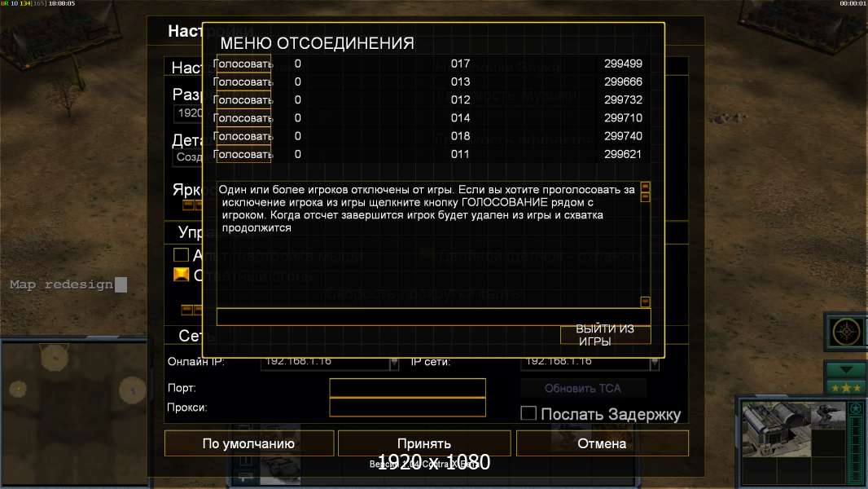Click the По умолчанию defaults button
868x489 pixels.
pyautogui.click(x=249, y=443)
